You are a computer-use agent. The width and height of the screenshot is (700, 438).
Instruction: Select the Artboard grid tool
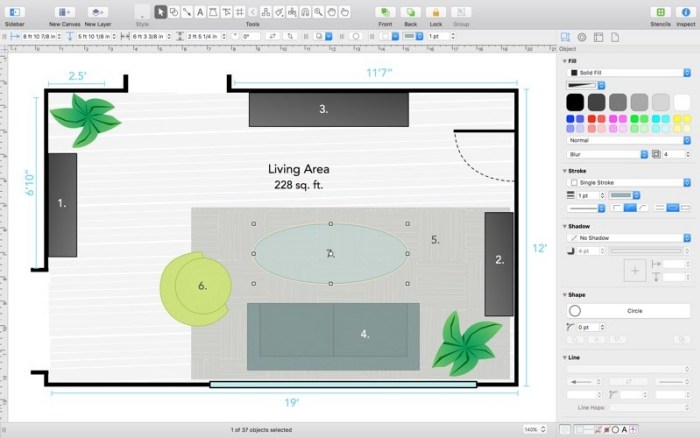[239, 12]
